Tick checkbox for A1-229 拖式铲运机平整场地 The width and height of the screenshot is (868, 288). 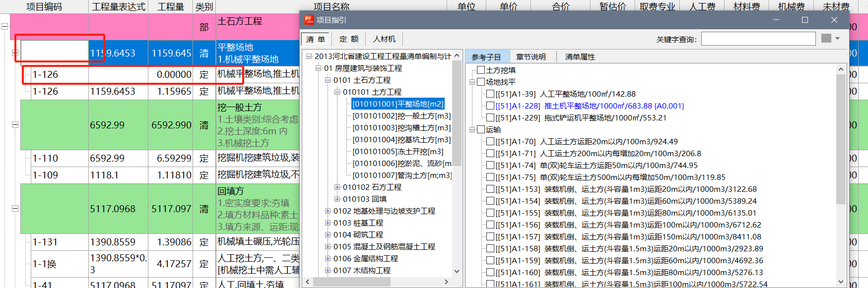(490, 117)
